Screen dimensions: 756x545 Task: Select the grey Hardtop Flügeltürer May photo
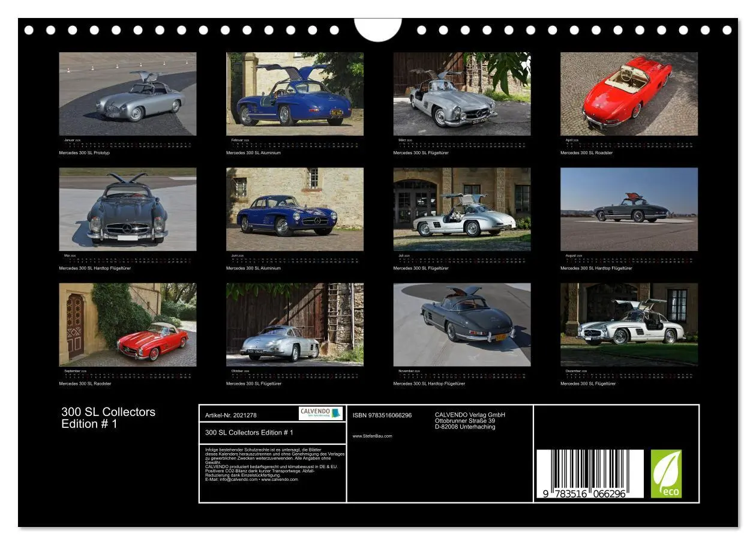click(x=127, y=209)
